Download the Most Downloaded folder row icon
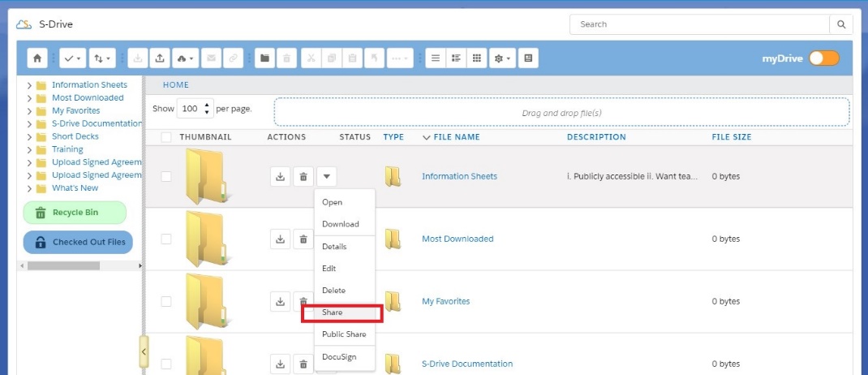Viewport: 868px width, 375px height. pos(281,239)
